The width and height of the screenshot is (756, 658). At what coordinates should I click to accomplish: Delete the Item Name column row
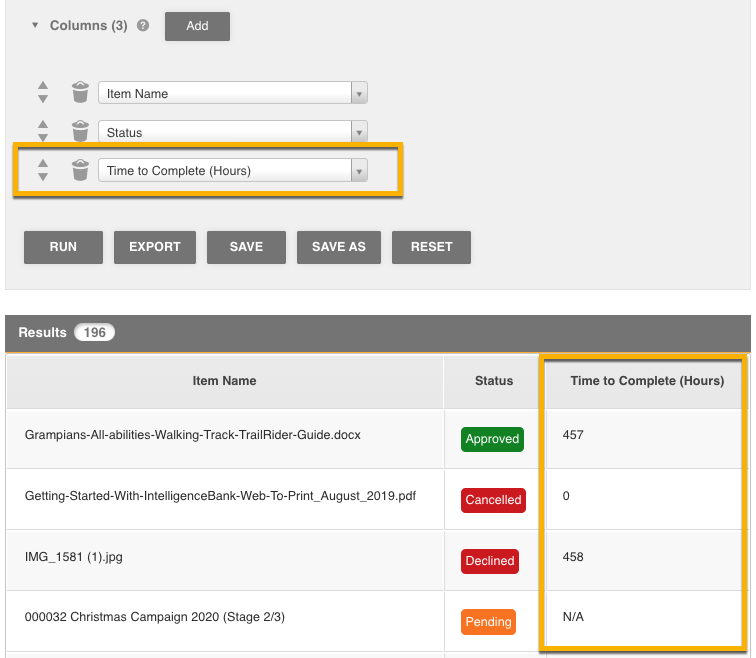click(80, 93)
